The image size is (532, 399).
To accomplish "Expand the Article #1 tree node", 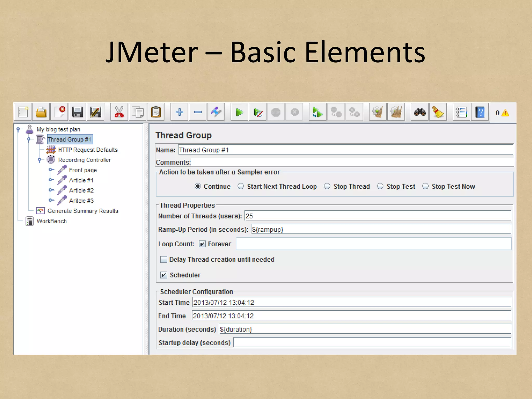I will click(51, 180).
